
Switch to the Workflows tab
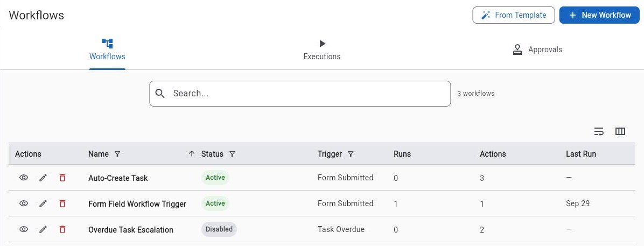coord(107,50)
